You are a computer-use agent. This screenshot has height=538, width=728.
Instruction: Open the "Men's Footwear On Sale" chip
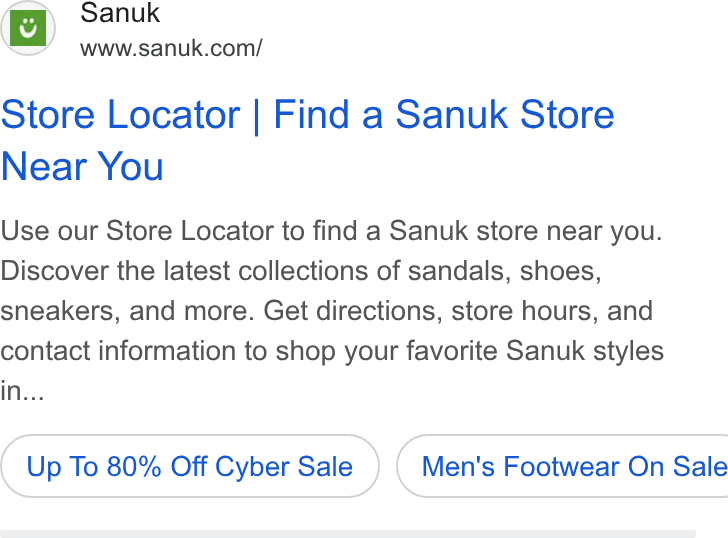tap(562, 466)
